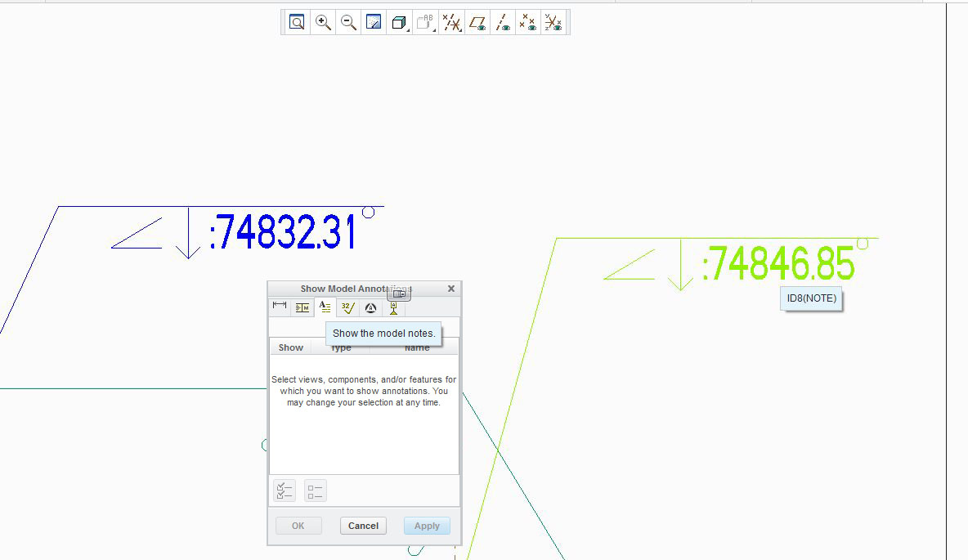
Task: Click the OK button
Action: [x=298, y=526]
